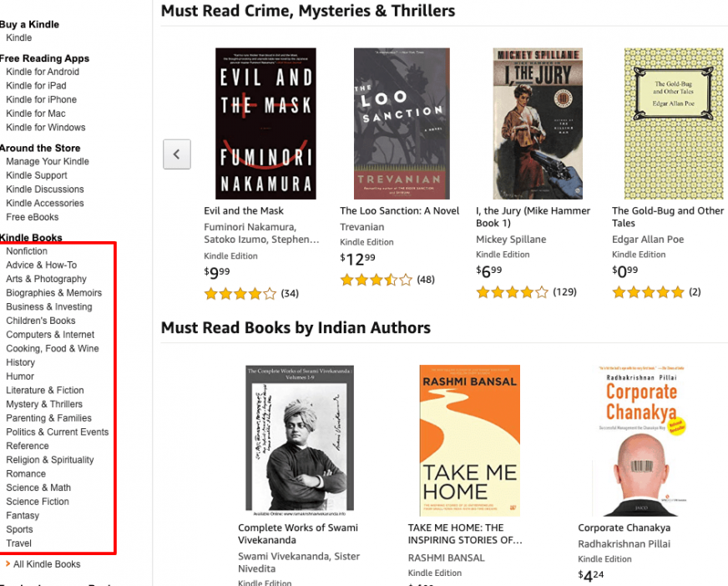Viewport: 728px width, 586px height.
Task: Open the Evil and the Mask book cover
Action: coord(265,124)
